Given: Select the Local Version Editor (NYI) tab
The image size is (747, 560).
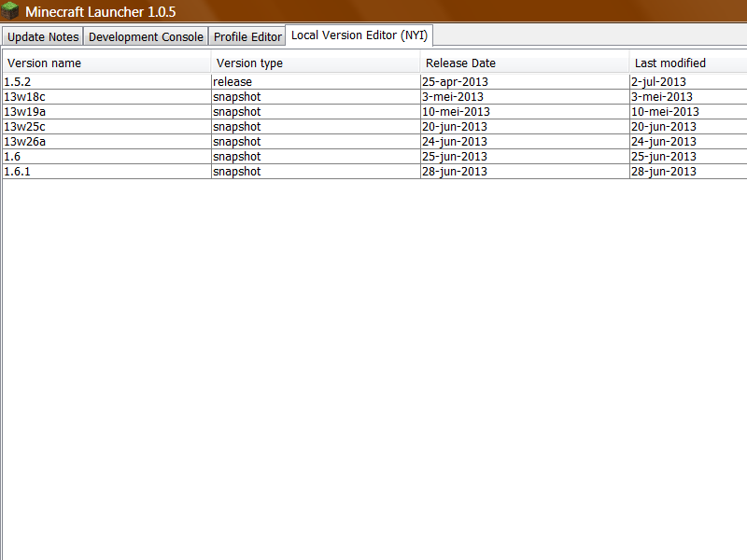Looking at the screenshot, I should (359, 35).
